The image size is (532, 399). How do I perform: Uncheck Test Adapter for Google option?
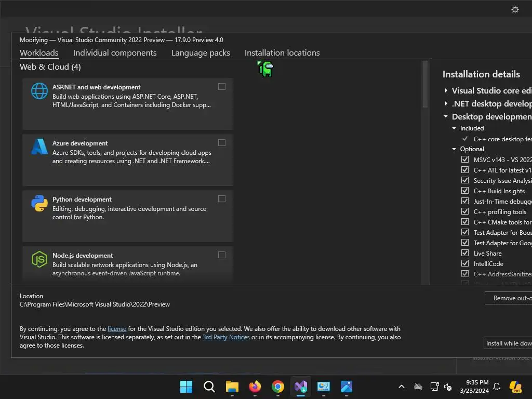(465, 242)
